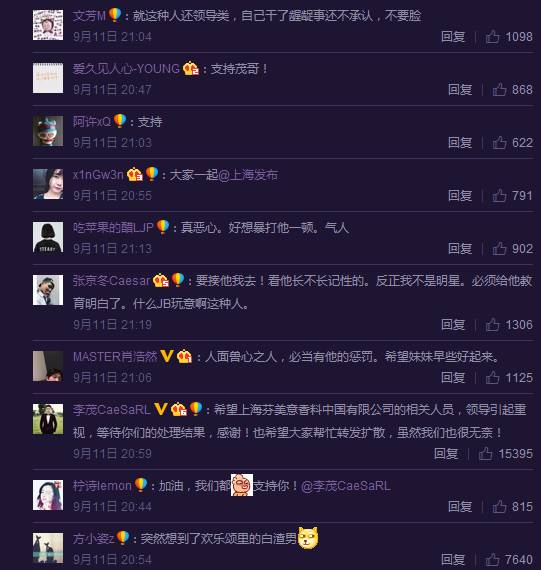Image resolution: width=541 pixels, height=570 pixels.
Task: Reply to 张京冬Caesar's comment
Action: point(453,324)
